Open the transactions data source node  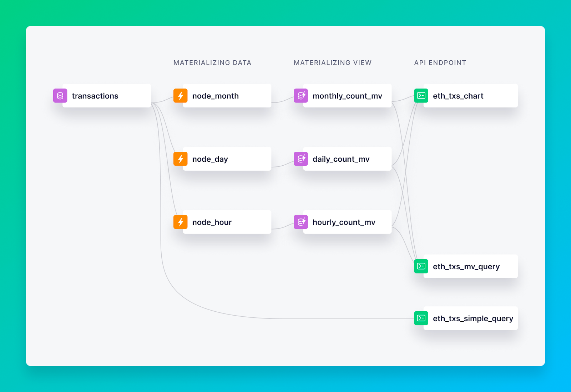(x=95, y=96)
